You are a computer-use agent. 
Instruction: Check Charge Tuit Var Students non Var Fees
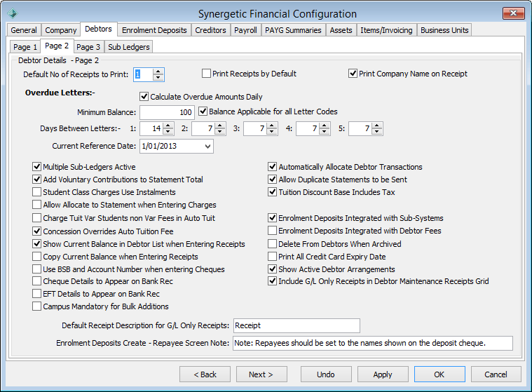tap(36, 218)
